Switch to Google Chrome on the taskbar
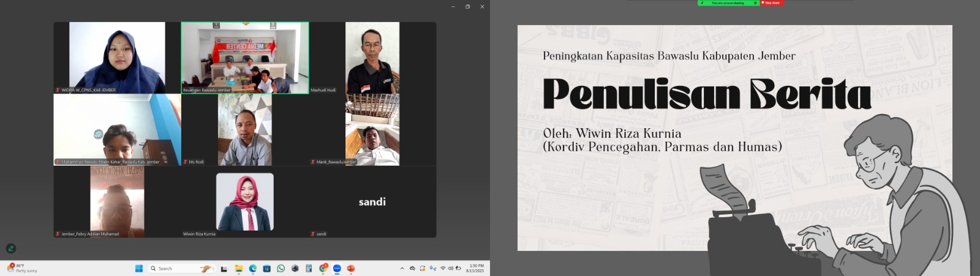Viewport: 980px width, 276px height. (323, 269)
